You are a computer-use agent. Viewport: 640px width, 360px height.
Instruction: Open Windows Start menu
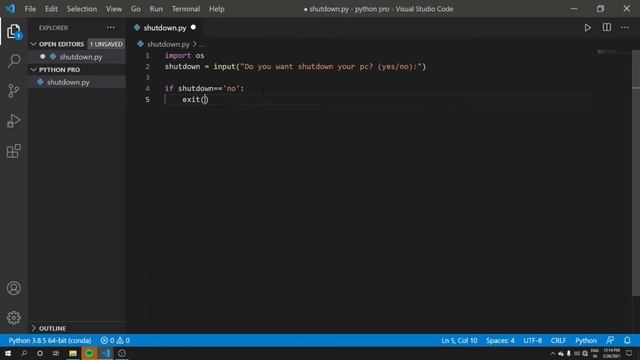(x=8, y=353)
